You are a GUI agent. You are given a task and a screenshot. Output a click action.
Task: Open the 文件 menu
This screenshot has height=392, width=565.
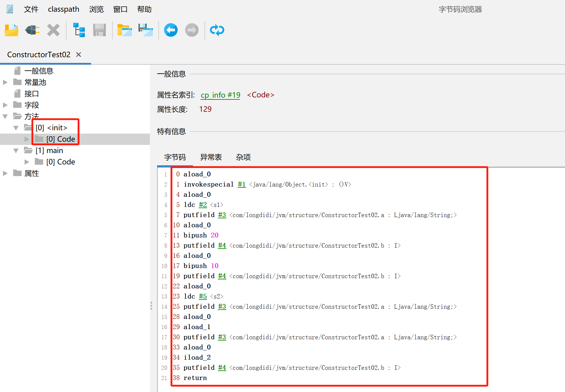31,9
